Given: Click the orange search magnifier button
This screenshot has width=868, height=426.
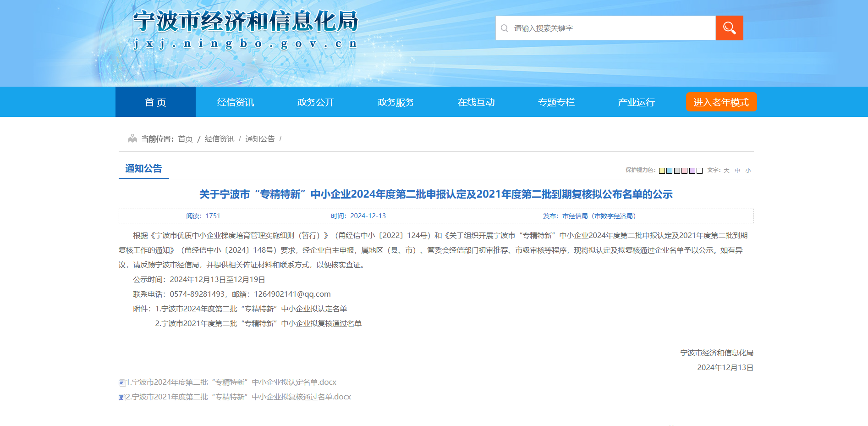Looking at the screenshot, I should click(x=729, y=28).
